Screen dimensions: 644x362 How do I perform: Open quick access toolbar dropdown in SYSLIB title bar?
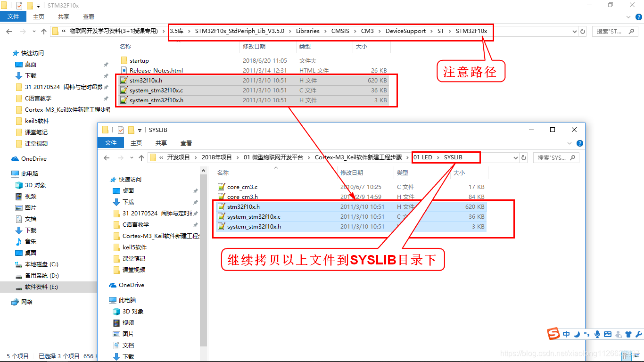[140, 130]
